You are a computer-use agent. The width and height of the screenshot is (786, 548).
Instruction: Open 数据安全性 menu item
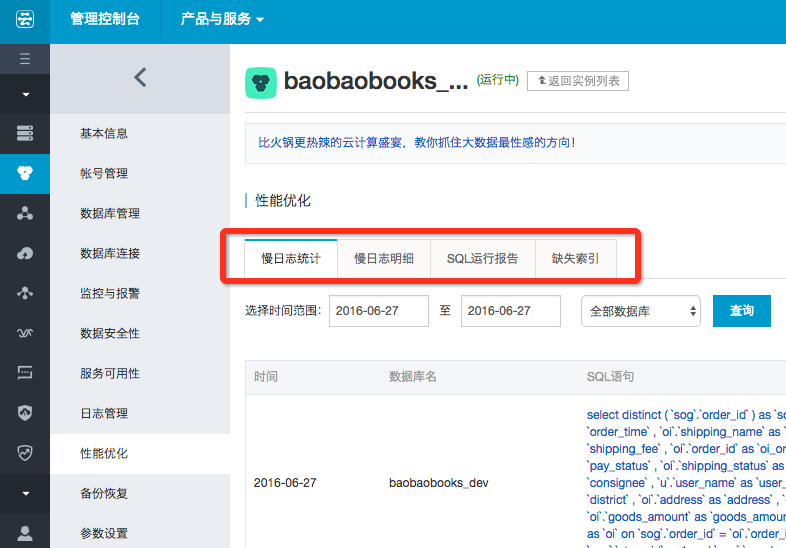coord(110,333)
